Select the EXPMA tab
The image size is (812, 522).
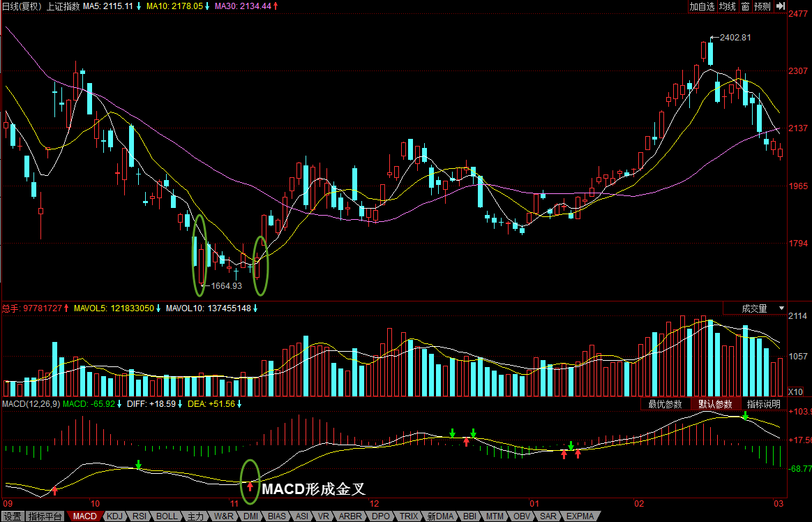coord(580,516)
